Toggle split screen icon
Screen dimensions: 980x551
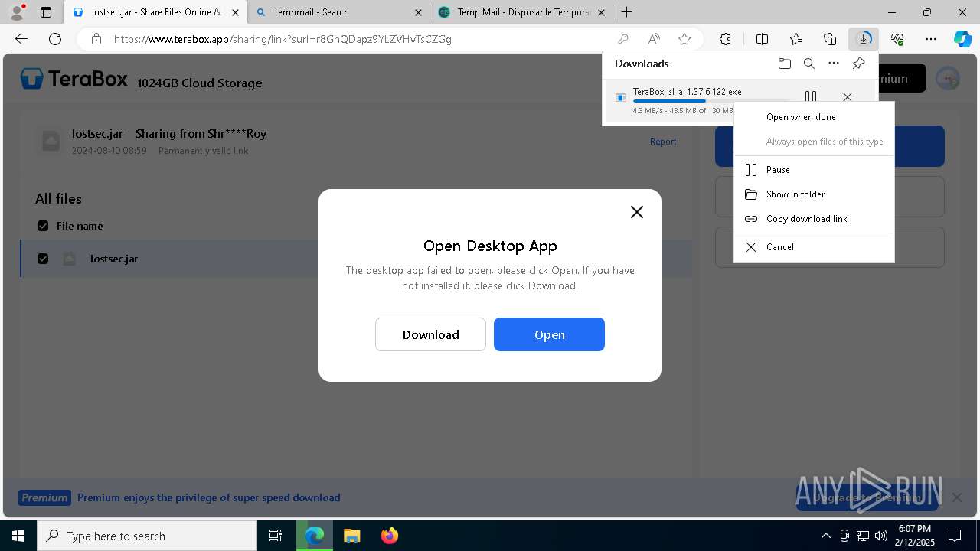[762, 39]
